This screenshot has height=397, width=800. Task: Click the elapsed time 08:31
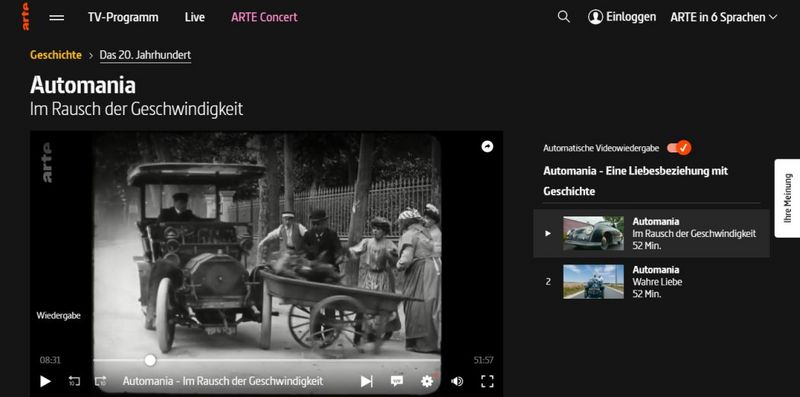click(50, 360)
